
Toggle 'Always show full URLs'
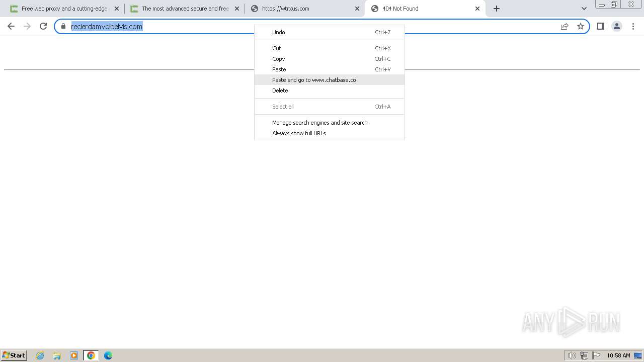click(329, 133)
